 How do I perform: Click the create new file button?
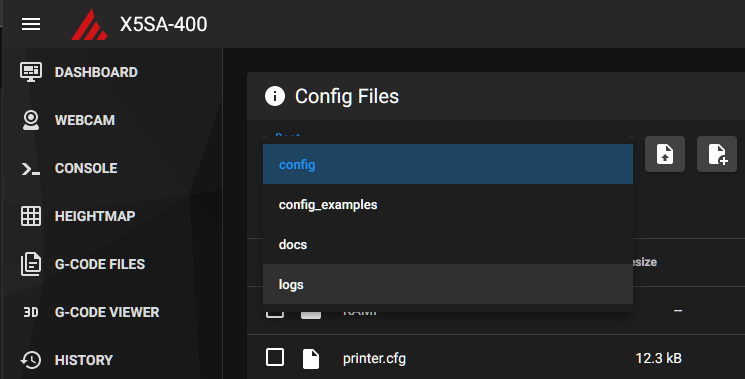[x=716, y=154]
